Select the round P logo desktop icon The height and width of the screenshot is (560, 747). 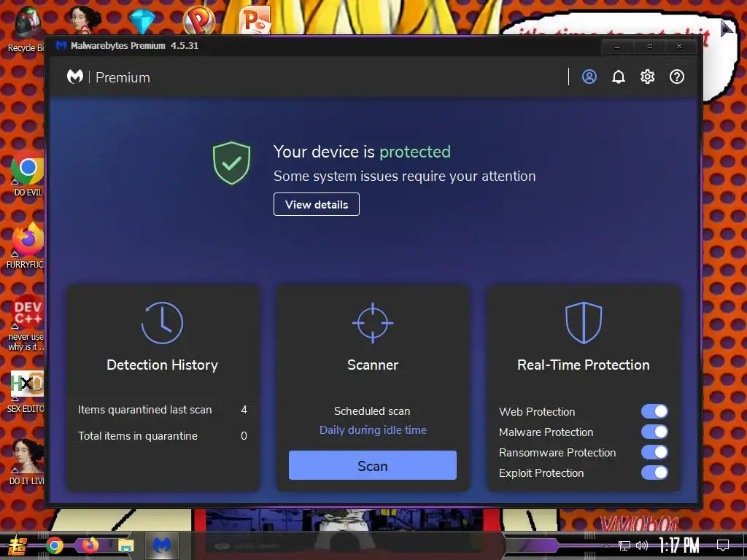[198, 20]
